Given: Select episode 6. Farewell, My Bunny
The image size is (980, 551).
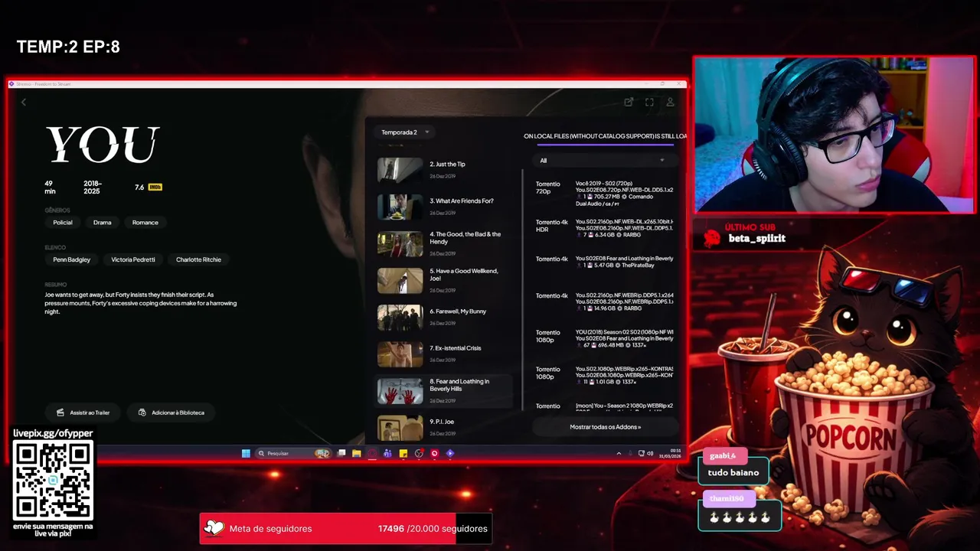Looking at the screenshot, I should point(446,316).
